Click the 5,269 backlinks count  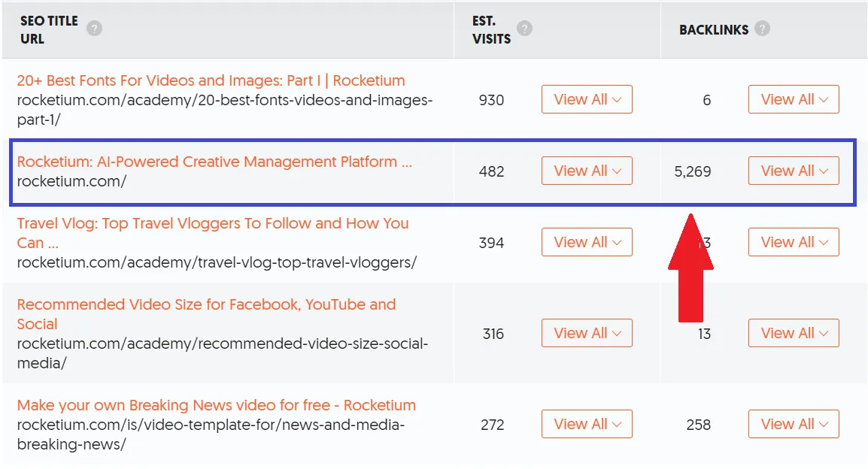coord(693,171)
